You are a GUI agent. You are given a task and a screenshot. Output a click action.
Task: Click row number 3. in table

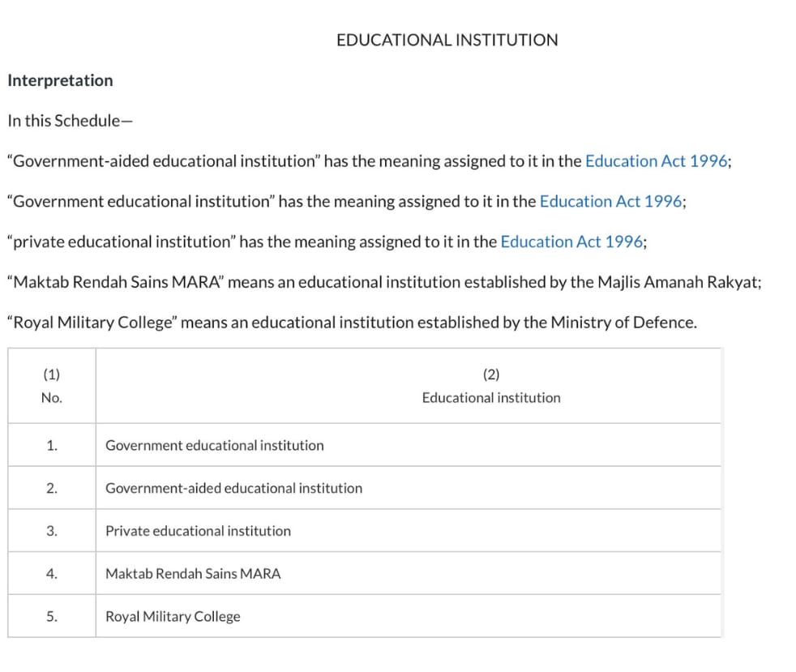click(x=52, y=531)
